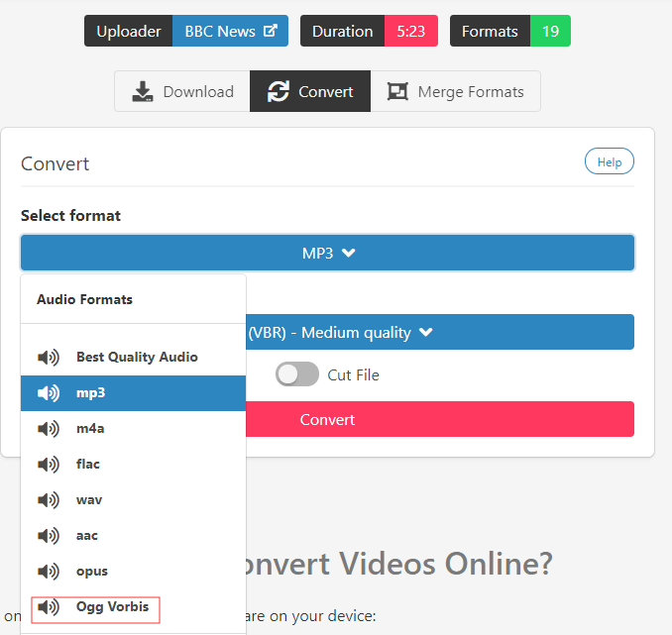Pick flac from the format list
Screen dimensions: 672x635
pyautogui.click(x=133, y=464)
